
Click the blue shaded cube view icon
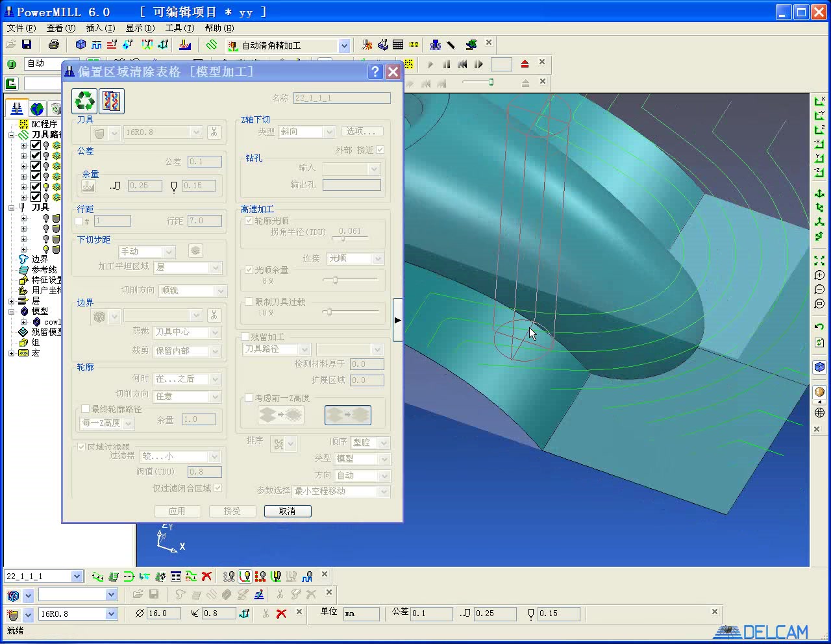pos(819,367)
